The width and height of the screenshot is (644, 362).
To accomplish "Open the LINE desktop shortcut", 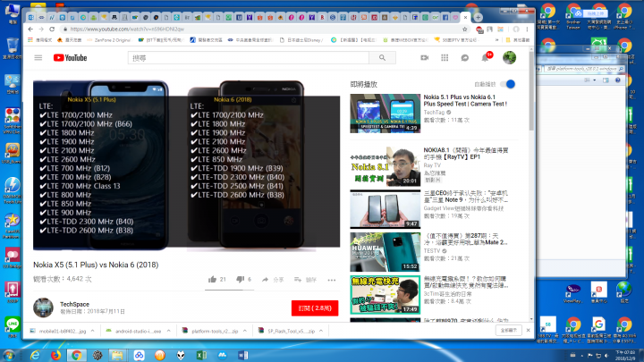I will coord(13,327).
